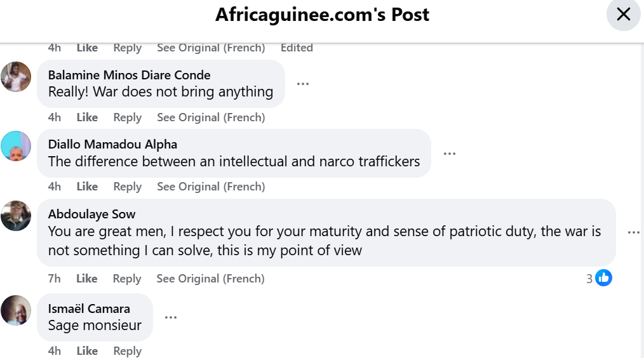View the like reactions on Abdoulaye Sow's comment

coord(599,278)
